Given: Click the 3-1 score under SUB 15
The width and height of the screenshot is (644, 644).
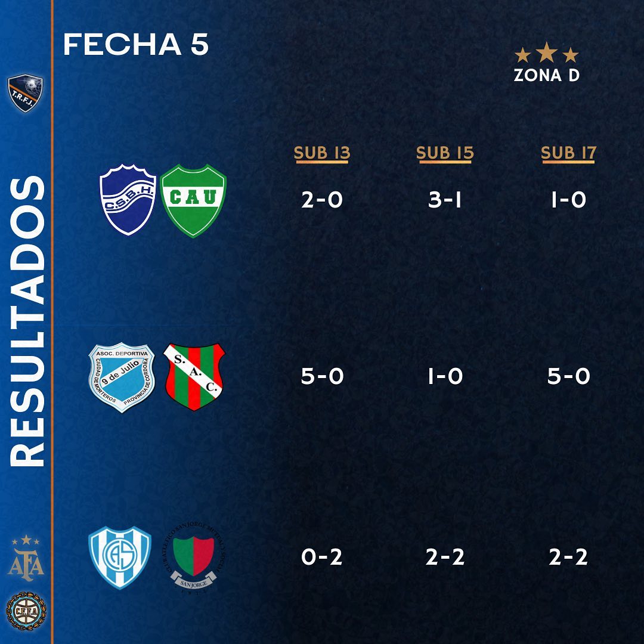Looking at the screenshot, I should click(445, 200).
